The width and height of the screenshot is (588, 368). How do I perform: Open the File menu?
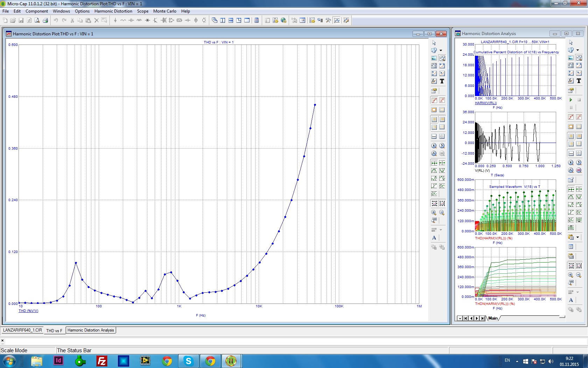pyautogui.click(x=6, y=11)
